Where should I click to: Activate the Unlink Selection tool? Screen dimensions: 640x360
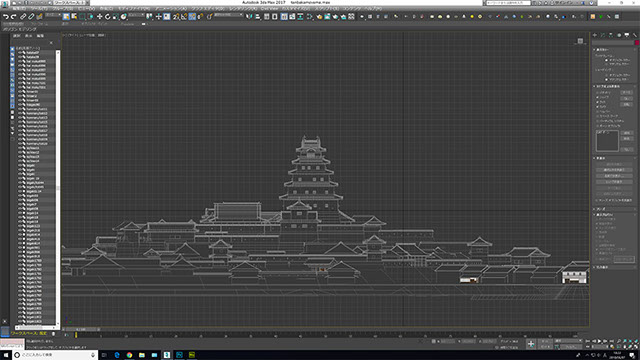(31, 17)
